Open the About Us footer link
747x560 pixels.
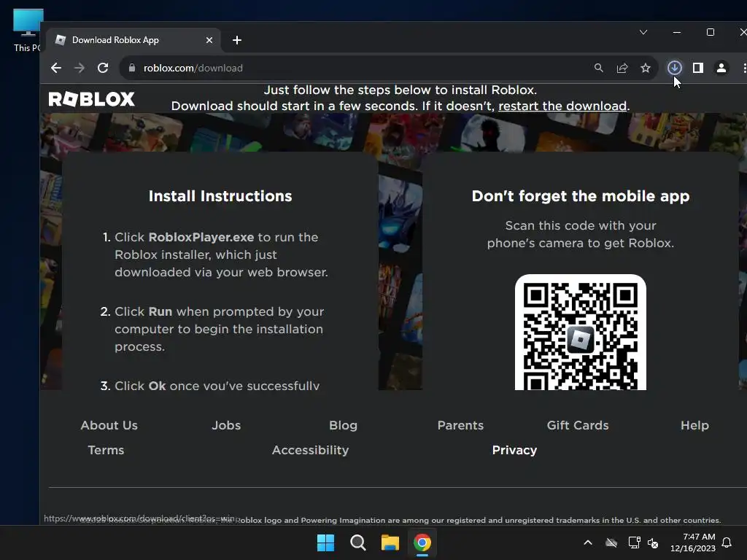click(109, 425)
